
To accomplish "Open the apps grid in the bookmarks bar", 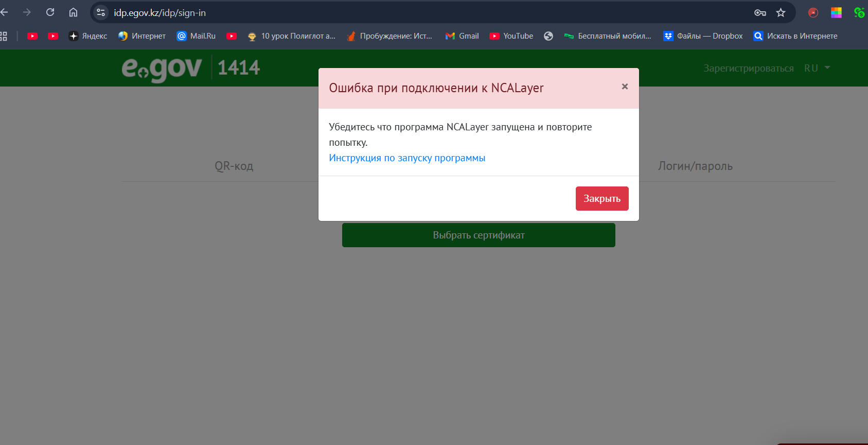I will [x=4, y=36].
